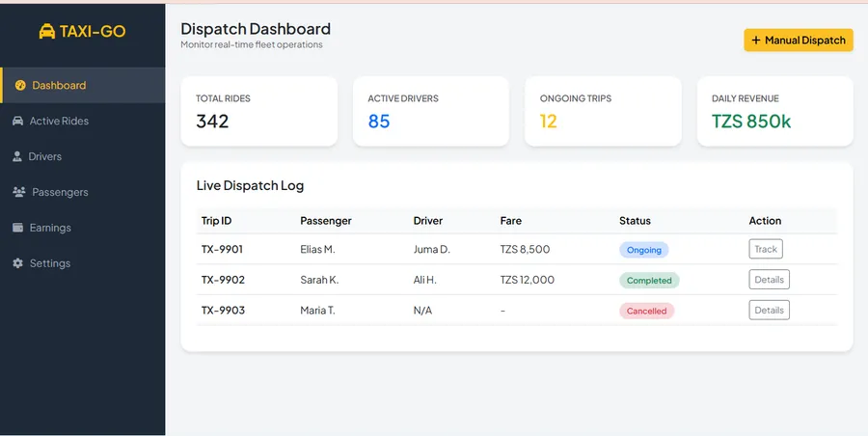868x436 pixels.
Task: Click driver name Ali H.
Action: click(x=424, y=280)
